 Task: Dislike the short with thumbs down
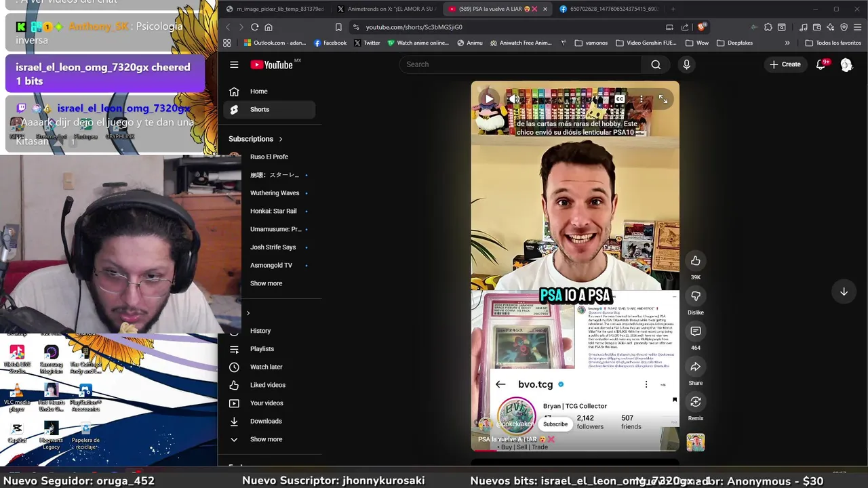click(x=696, y=296)
